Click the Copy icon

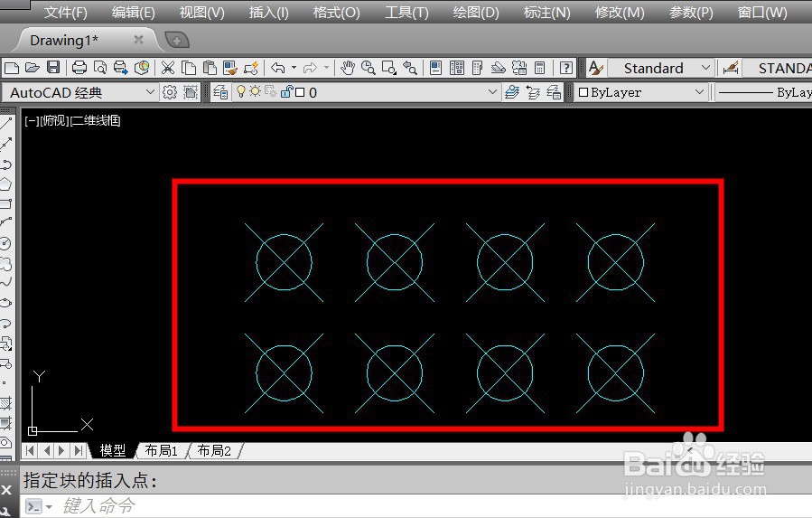pyautogui.click(x=189, y=68)
